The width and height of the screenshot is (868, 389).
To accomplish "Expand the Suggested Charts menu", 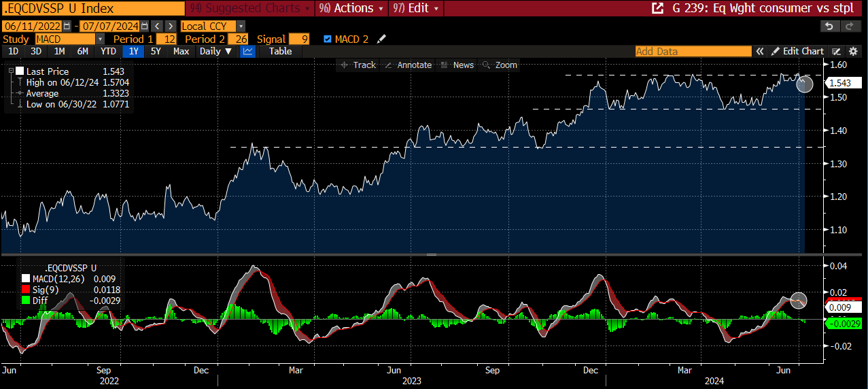I will click(249, 8).
